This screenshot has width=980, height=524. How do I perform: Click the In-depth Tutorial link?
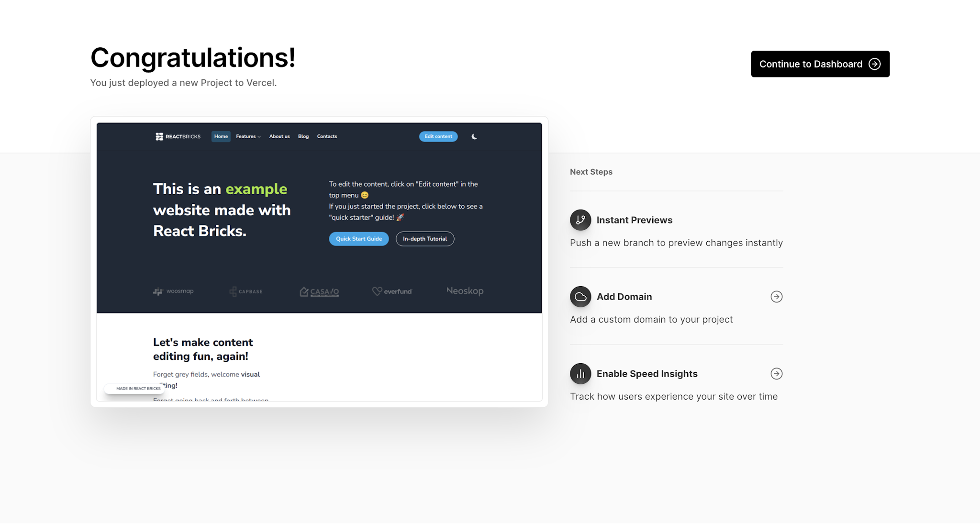[x=424, y=239]
